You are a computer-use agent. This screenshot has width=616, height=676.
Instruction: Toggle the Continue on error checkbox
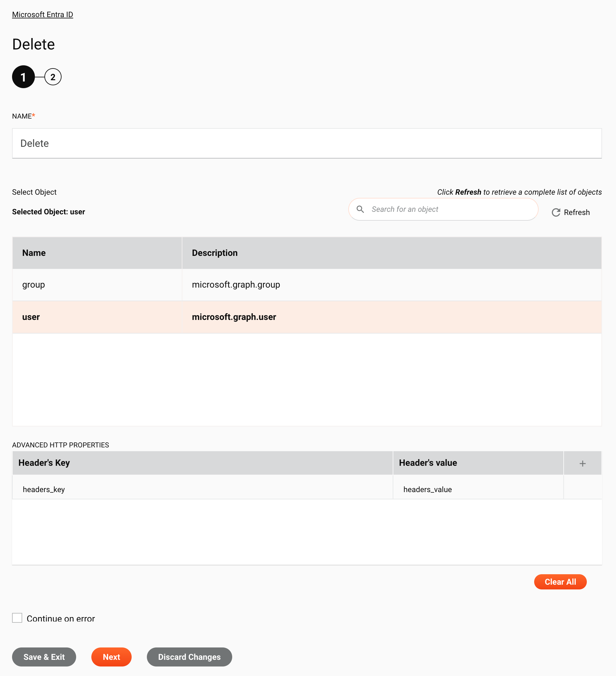pos(17,618)
